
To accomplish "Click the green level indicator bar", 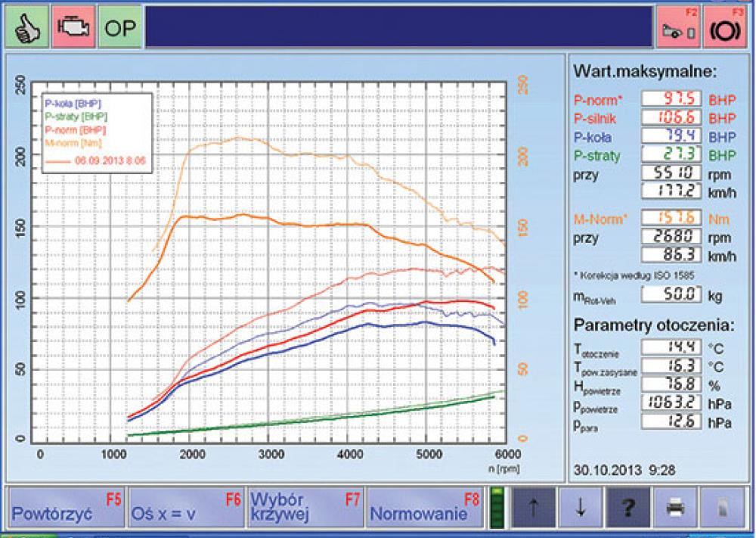I will pos(497,507).
